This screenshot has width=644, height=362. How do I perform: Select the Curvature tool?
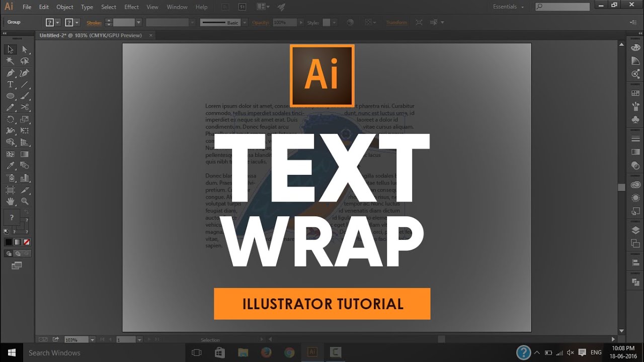pos(25,73)
